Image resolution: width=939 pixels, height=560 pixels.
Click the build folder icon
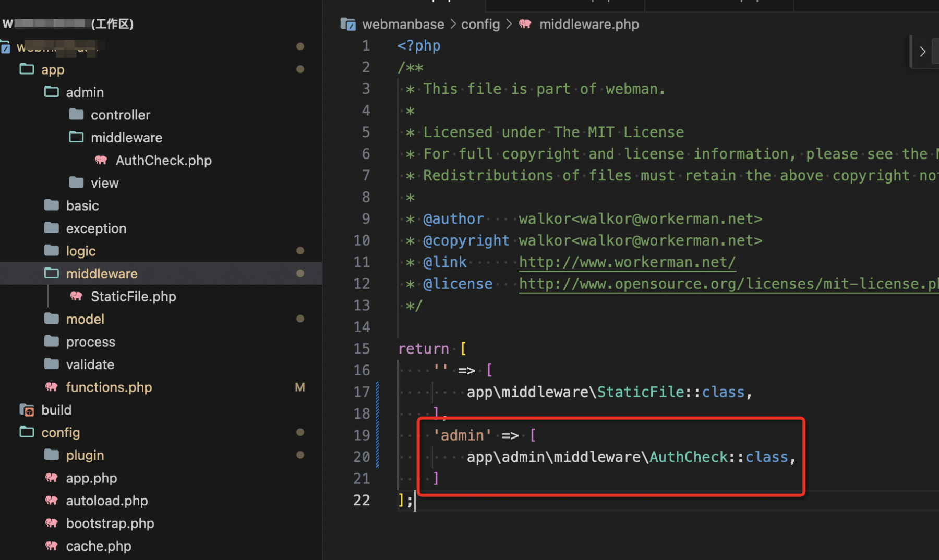point(27,410)
